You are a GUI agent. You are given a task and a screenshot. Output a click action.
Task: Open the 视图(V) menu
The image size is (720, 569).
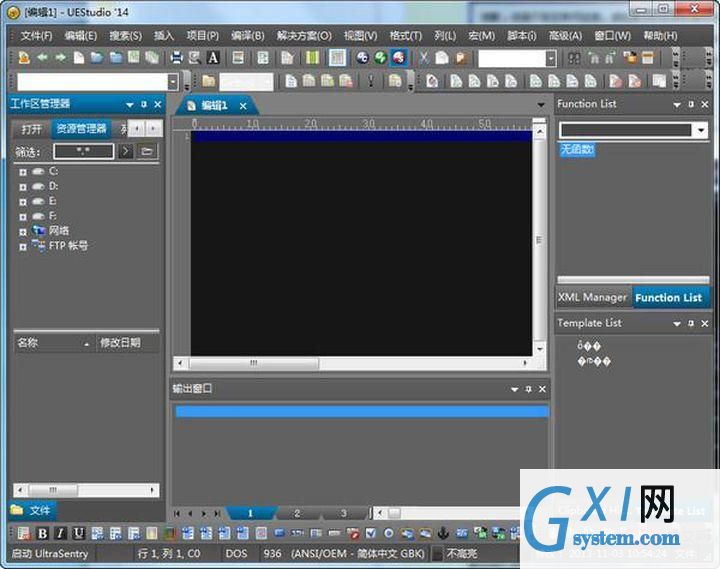tap(360, 35)
